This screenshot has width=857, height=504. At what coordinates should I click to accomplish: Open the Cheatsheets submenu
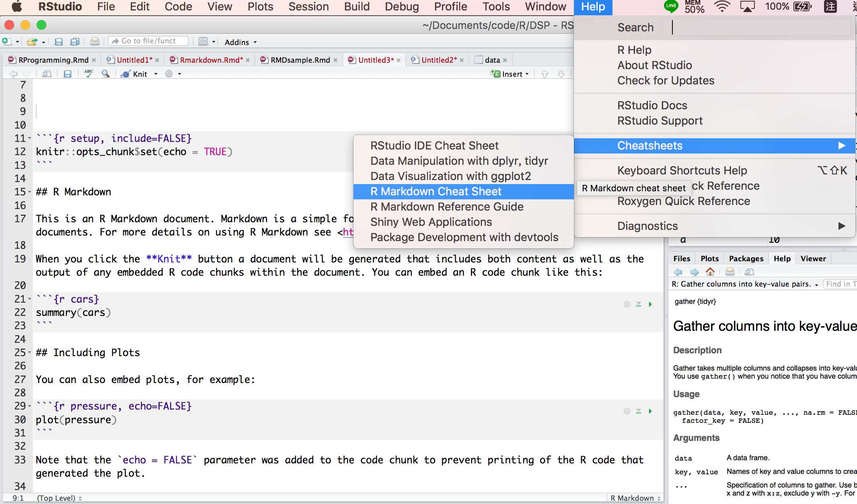point(714,145)
